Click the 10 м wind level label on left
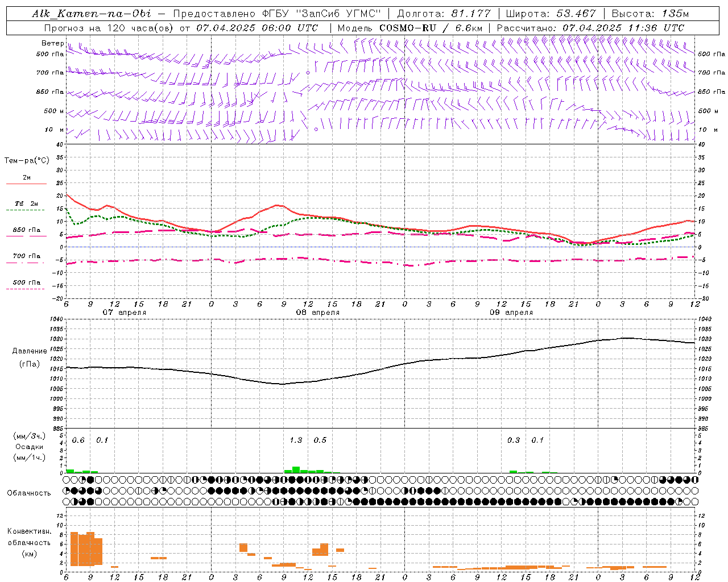The image size is (728, 582). pos(55,130)
